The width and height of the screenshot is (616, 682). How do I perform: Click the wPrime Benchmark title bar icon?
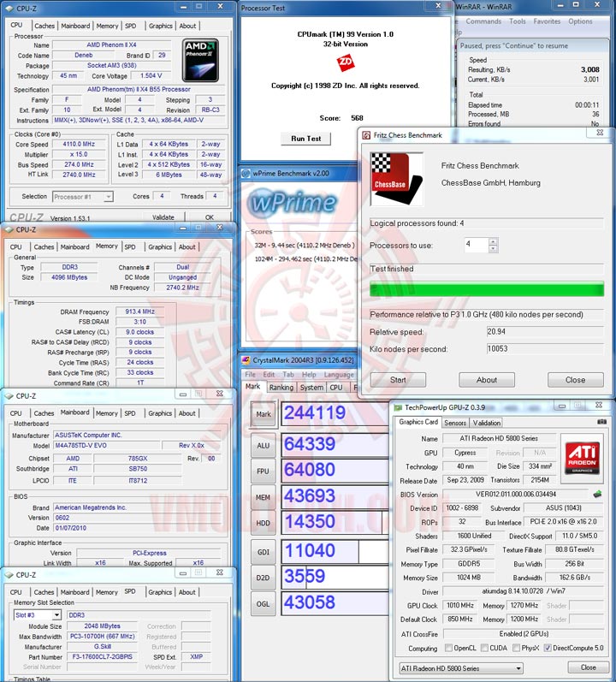246,173
